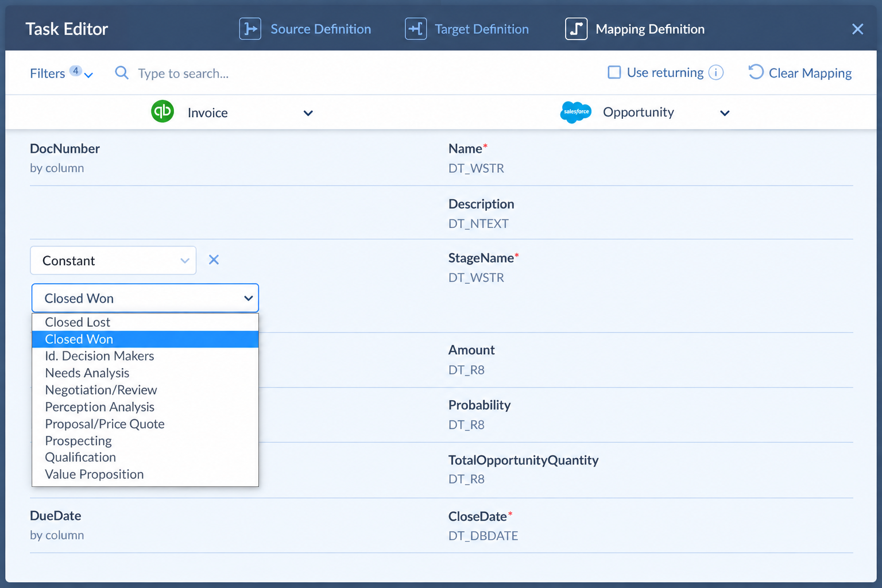Click the DT_NTEXT type label
This screenshot has height=588, width=882.
click(478, 223)
